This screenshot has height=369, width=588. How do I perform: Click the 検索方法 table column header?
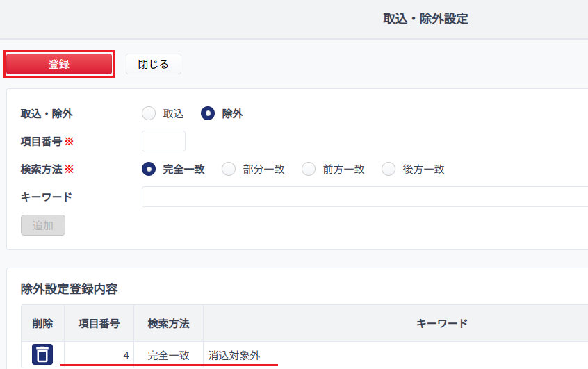(x=168, y=323)
